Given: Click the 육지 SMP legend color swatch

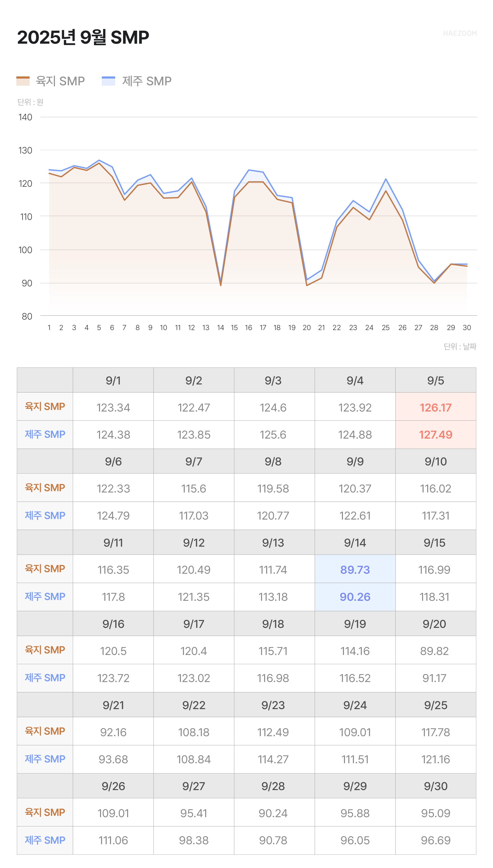Looking at the screenshot, I should 23,81.
